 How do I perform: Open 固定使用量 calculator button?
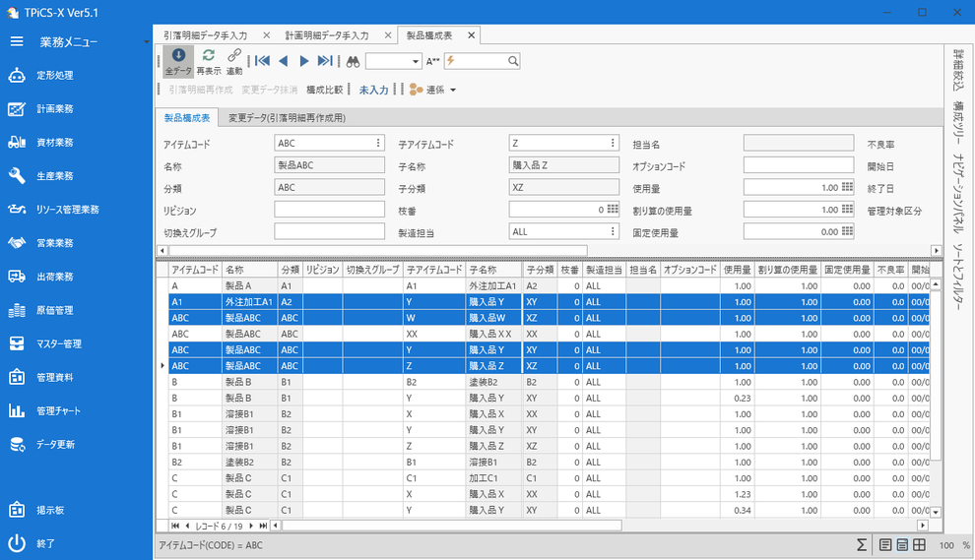pyautogui.click(x=847, y=231)
